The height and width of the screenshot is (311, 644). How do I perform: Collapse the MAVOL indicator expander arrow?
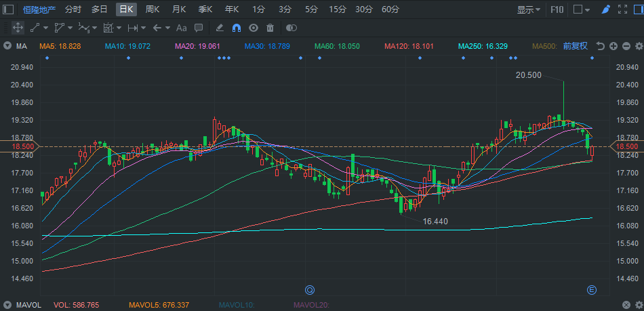(x=7, y=305)
